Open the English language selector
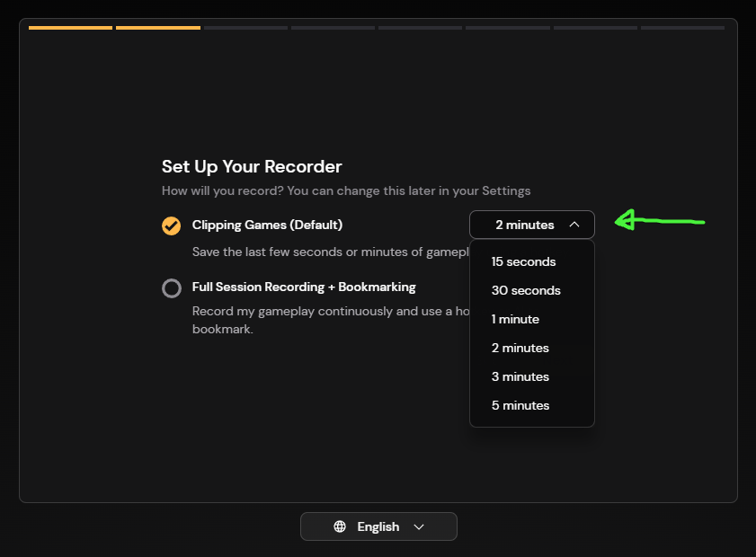This screenshot has width=756, height=557. click(x=378, y=526)
